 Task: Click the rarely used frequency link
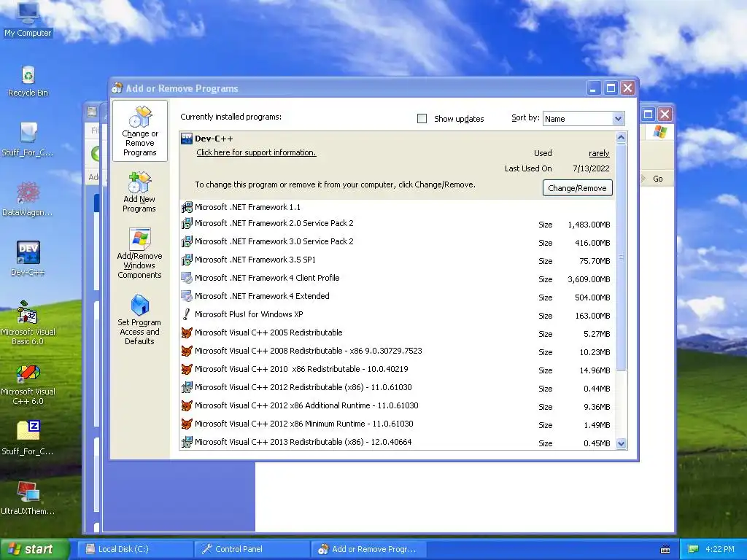tap(599, 153)
